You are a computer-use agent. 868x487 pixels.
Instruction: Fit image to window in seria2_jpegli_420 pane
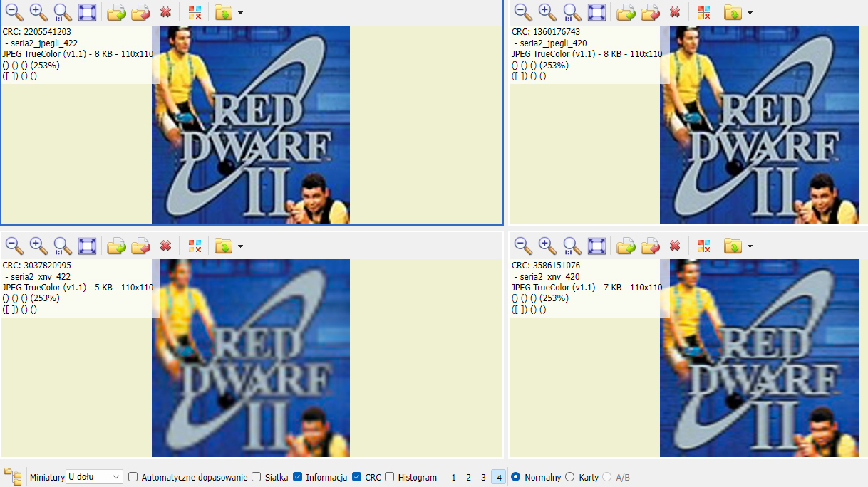596,12
